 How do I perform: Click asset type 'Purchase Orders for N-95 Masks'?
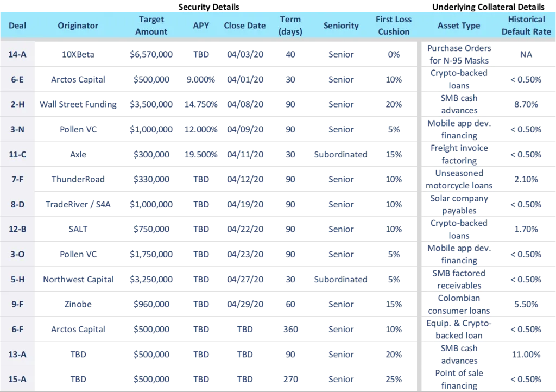459,54
